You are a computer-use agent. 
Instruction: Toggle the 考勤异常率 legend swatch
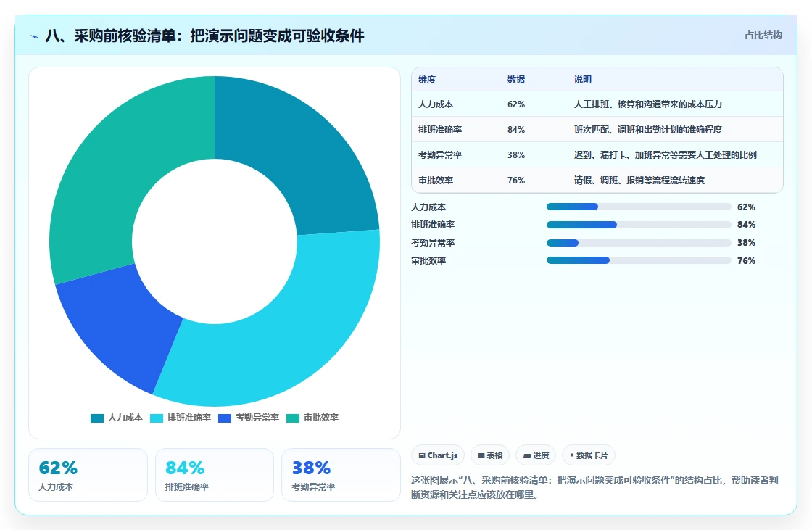[225, 418]
